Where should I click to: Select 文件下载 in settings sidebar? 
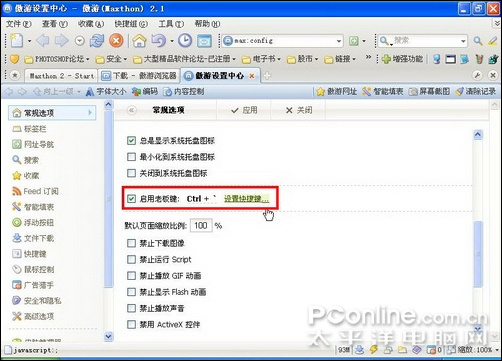tap(33, 238)
